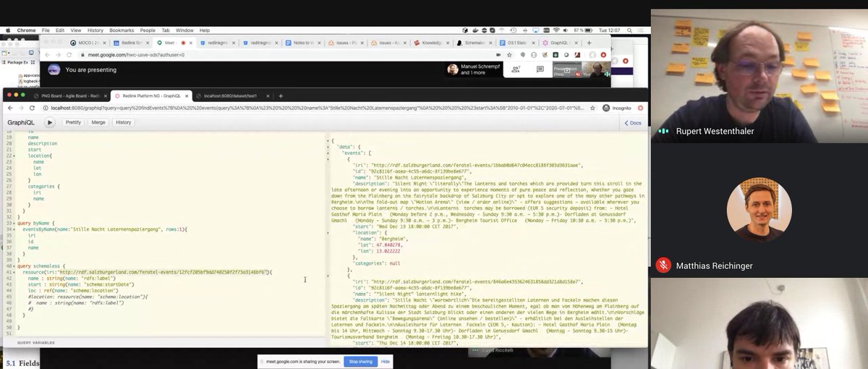The image size is (868, 369).
Task: Show Meet participants with people icon
Action: tap(515, 69)
